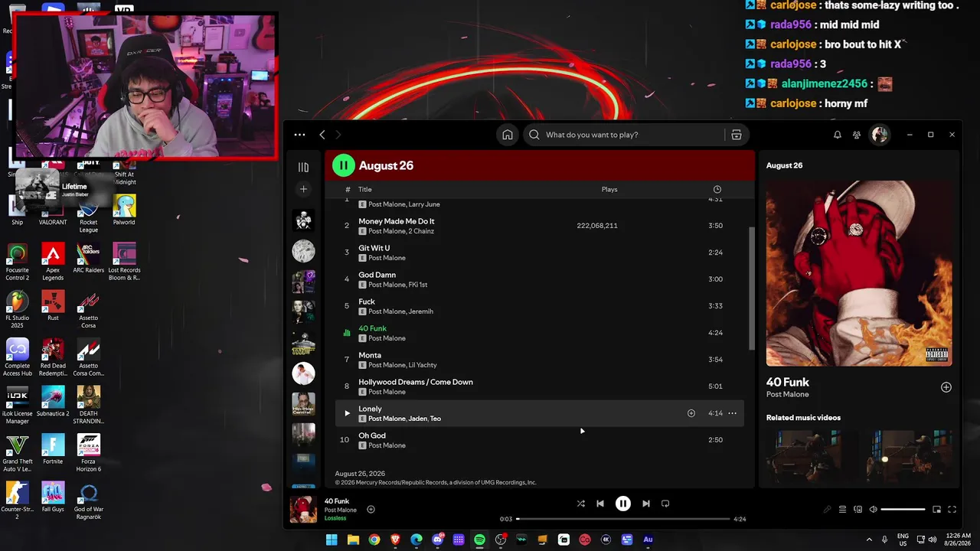
Task: Open the profile avatar menu
Action: click(880, 135)
